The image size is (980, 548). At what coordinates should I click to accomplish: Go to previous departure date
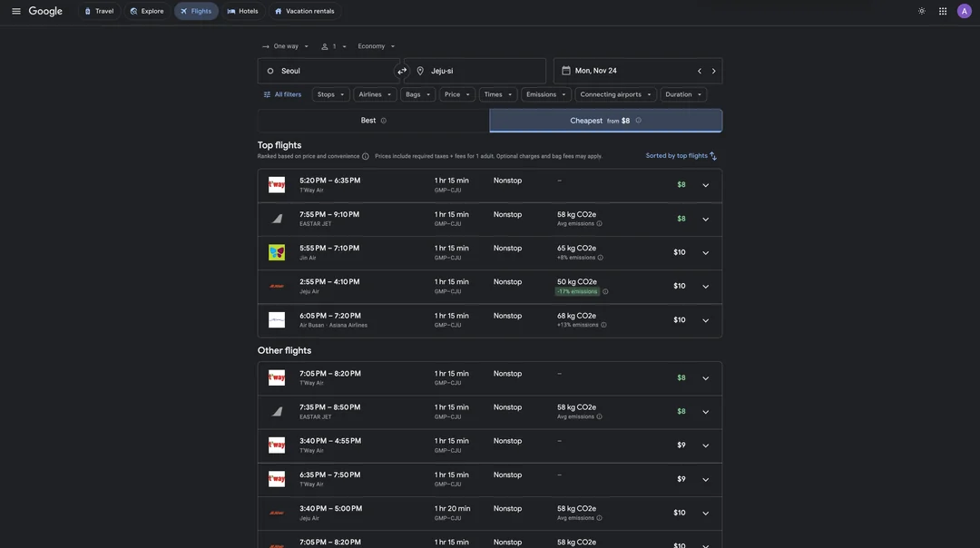[699, 72]
